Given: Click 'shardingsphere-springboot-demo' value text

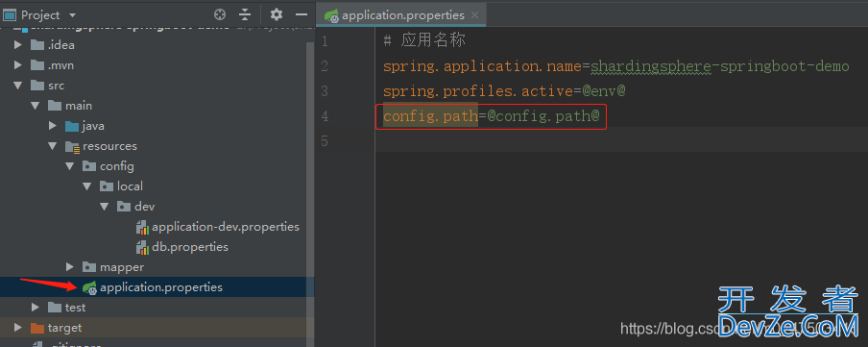Looking at the screenshot, I should (719, 66).
